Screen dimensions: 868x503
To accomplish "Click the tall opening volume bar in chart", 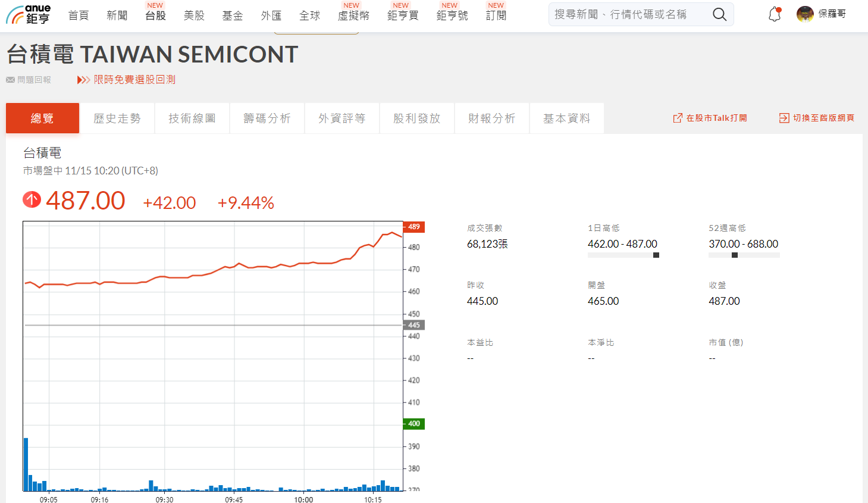I will 26,464.
